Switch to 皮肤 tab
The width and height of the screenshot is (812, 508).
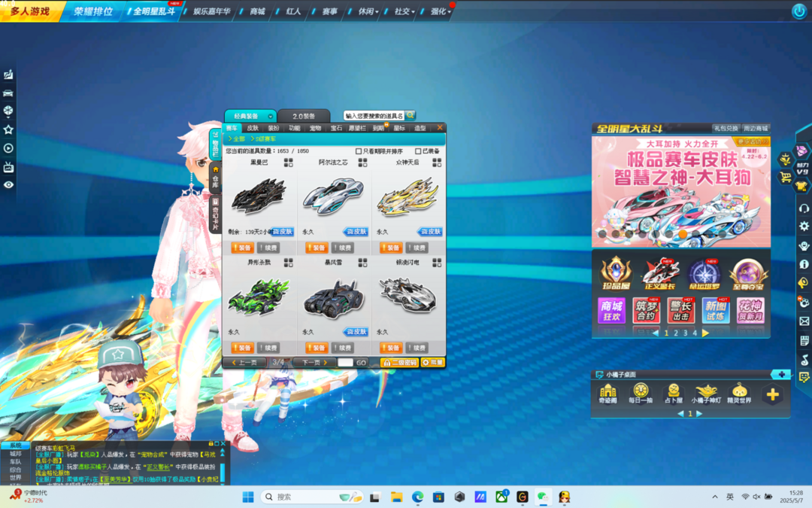coord(253,128)
